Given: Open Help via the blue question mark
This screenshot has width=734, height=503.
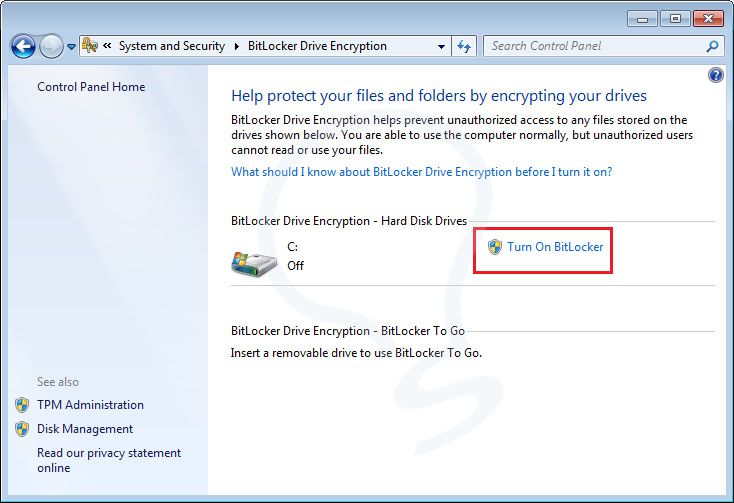Looking at the screenshot, I should 715,75.
